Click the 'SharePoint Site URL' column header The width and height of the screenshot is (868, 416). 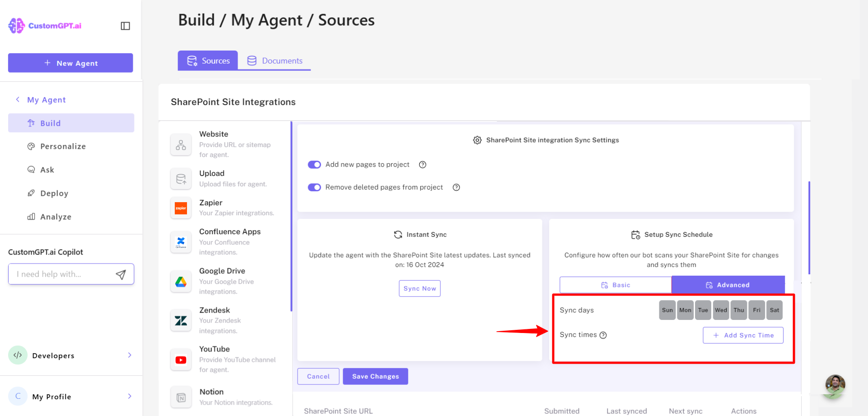point(338,411)
